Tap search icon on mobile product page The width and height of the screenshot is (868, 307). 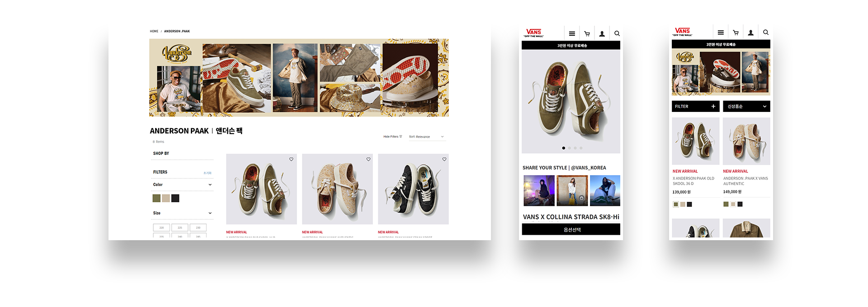click(617, 33)
